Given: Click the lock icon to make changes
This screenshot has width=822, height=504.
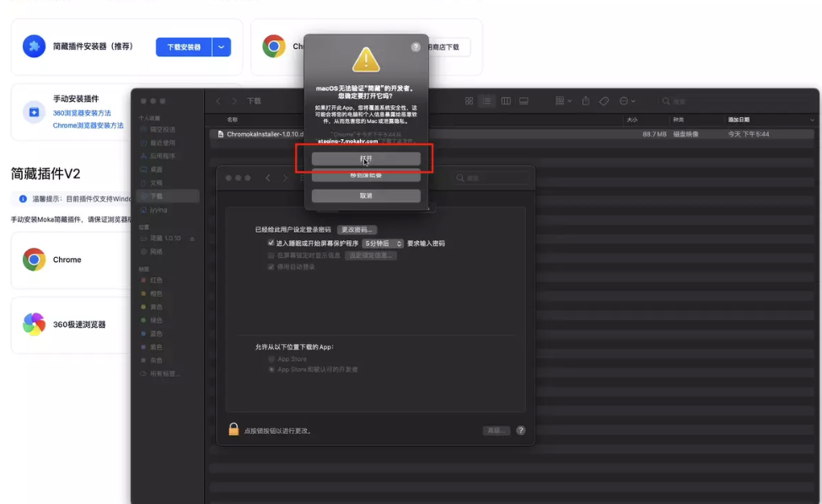Looking at the screenshot, I should (x=234, y=430).
